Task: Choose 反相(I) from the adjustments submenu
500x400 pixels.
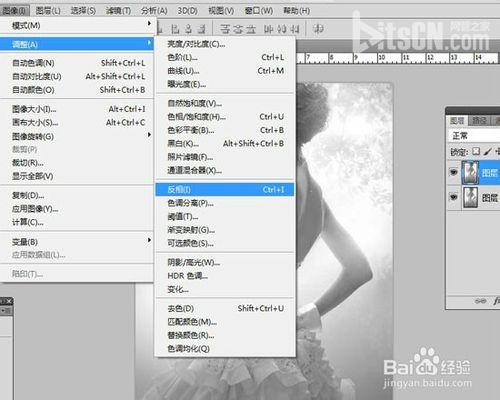Action: 225,189
